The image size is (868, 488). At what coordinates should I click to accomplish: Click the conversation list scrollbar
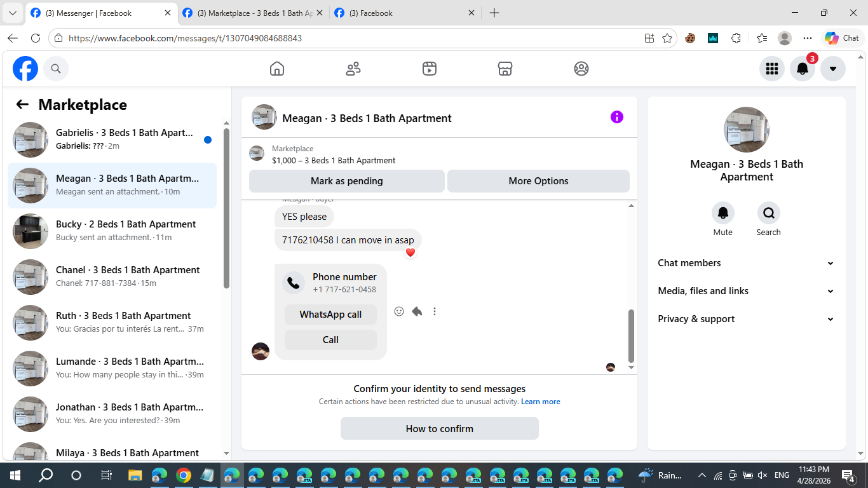coord(227,208)
